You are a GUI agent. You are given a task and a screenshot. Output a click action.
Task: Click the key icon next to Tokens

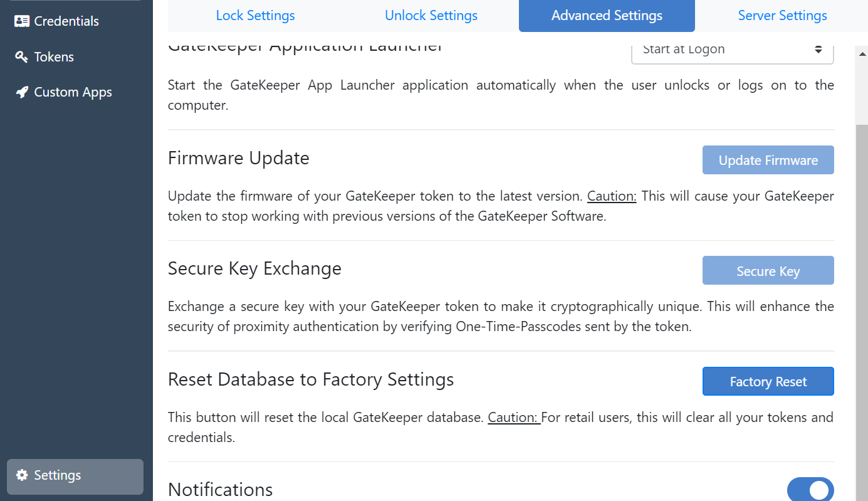coord(22,57)
